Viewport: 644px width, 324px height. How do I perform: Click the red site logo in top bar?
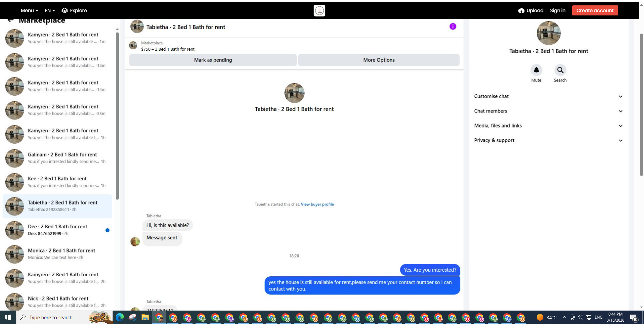(319, 10)
